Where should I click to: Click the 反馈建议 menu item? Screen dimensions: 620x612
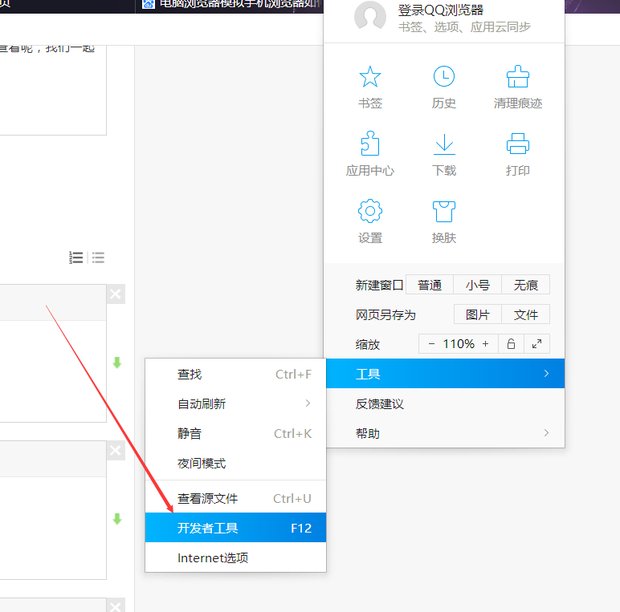(x=445, y=403)
